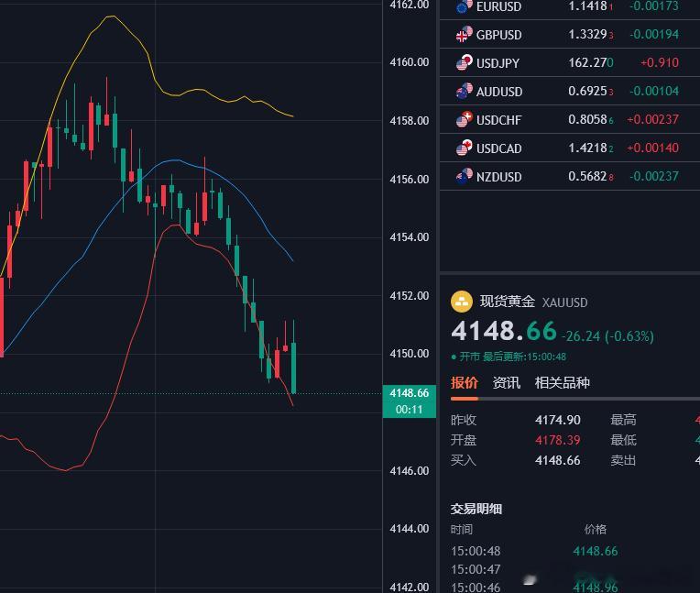Click the 现货黄金 title
Screen dimensions: 700x593
(x=508, y=302)
